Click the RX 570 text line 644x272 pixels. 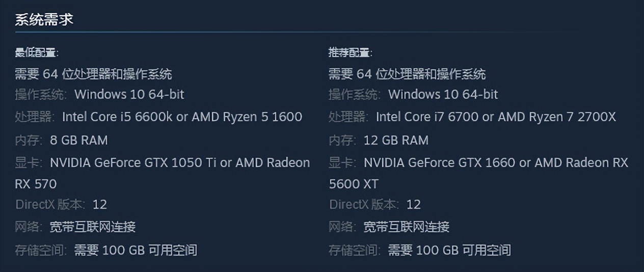coord(36,184)
